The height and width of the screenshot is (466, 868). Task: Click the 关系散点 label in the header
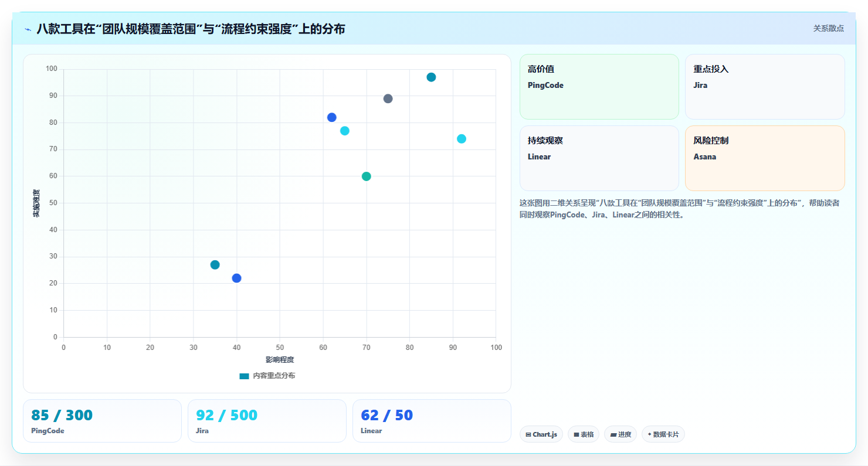tap(828, 28)
